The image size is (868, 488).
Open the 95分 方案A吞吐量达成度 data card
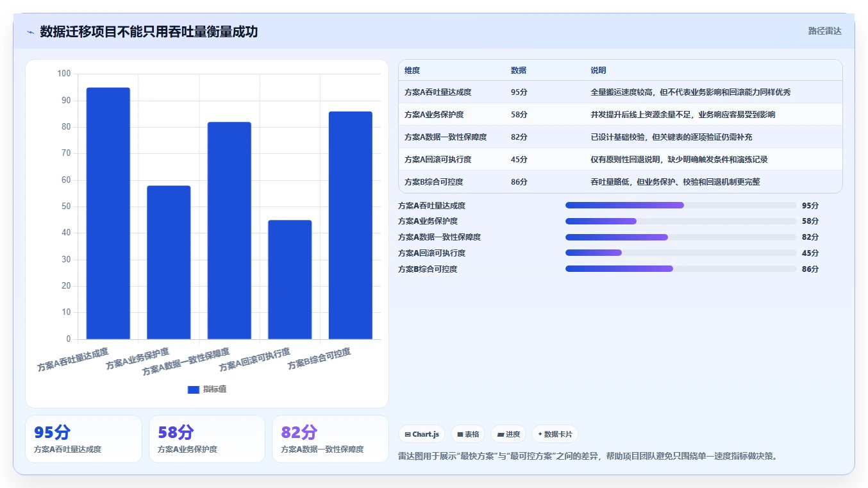click(x=83, y=439)
